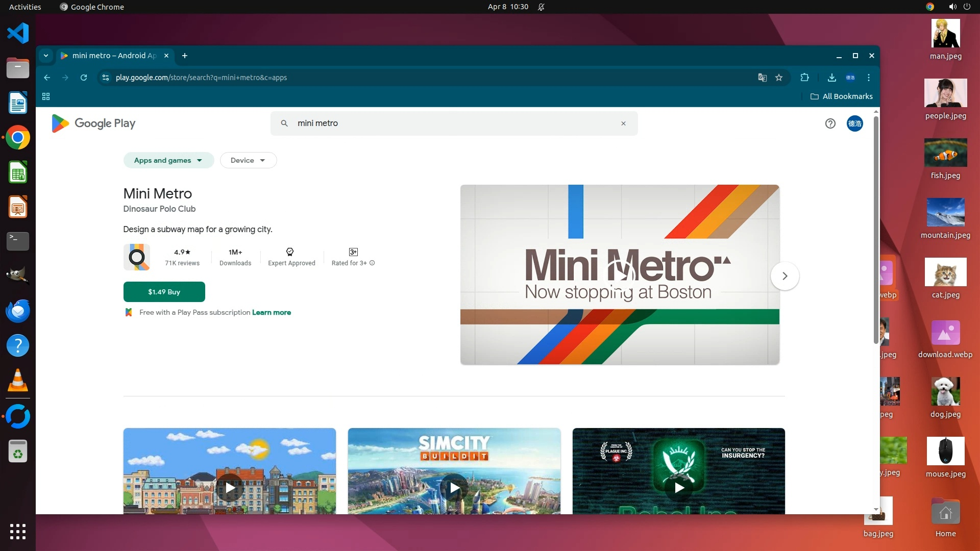Open the tab search dropdown arrow
980x551 pixels.
46,56
